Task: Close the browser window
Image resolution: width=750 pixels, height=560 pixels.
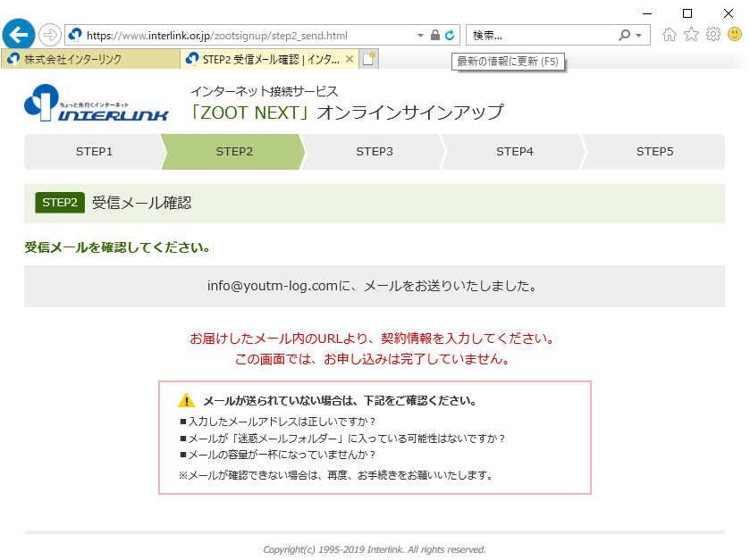Action: [729, 13]
